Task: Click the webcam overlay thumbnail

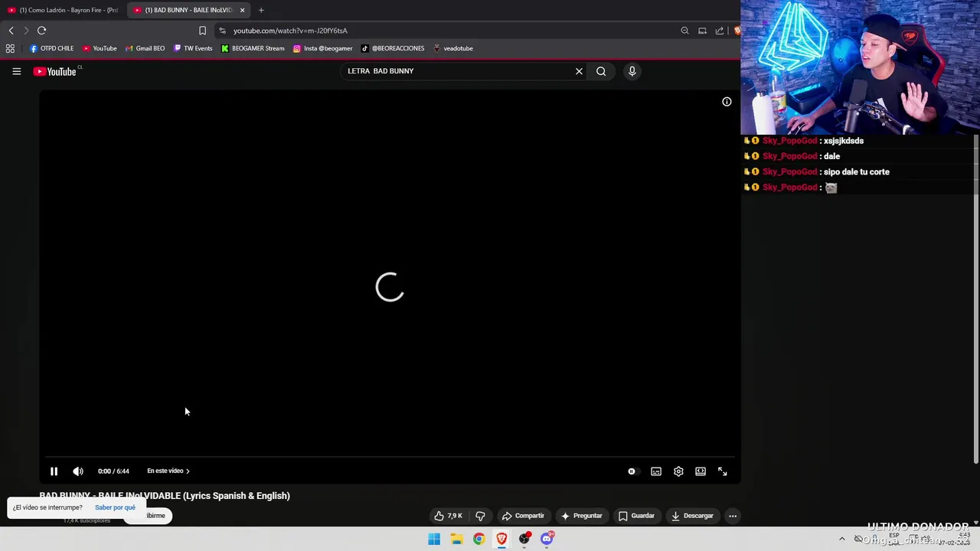Action: coord(860,67)
